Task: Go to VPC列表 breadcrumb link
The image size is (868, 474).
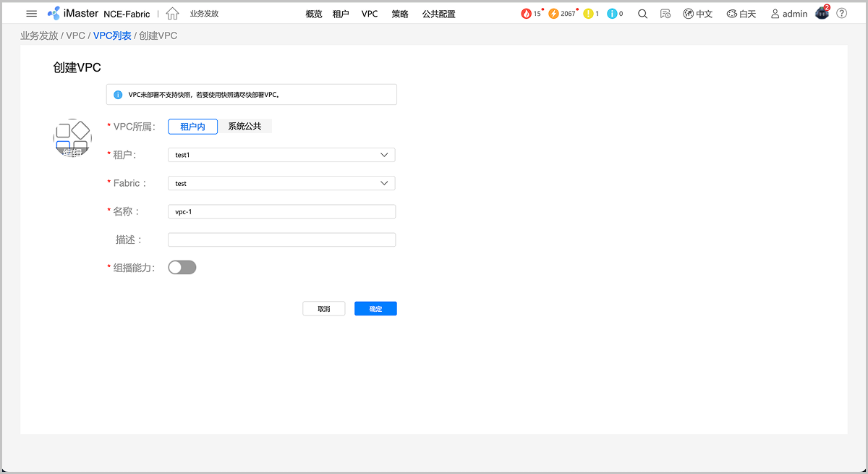Action: pyautogui.click(x=112, y=35)
